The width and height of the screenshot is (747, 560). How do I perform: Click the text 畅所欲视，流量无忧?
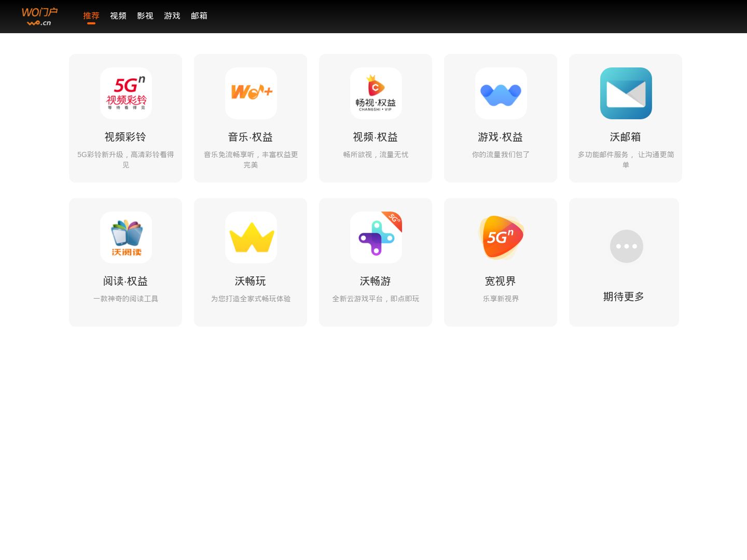(376, 155)
